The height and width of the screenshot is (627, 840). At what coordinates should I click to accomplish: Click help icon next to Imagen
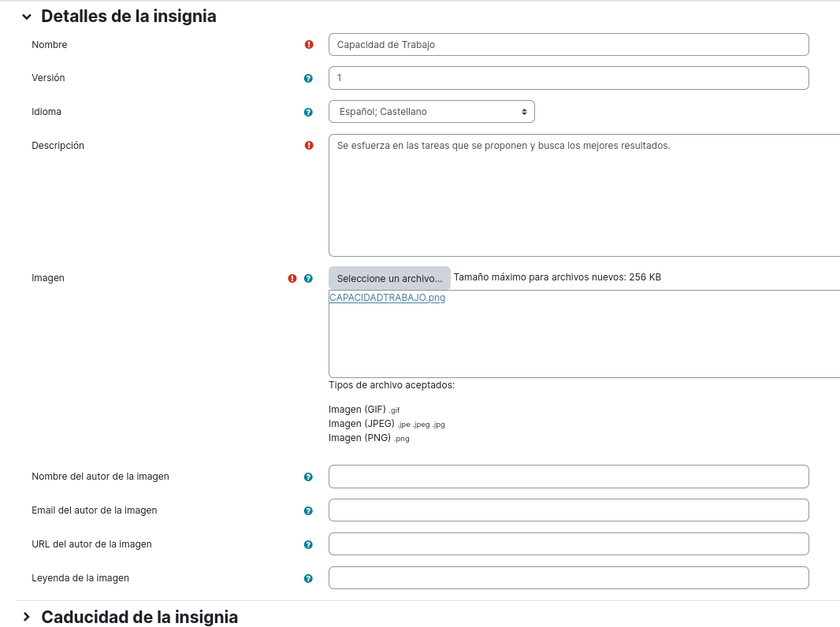point(308,278)
